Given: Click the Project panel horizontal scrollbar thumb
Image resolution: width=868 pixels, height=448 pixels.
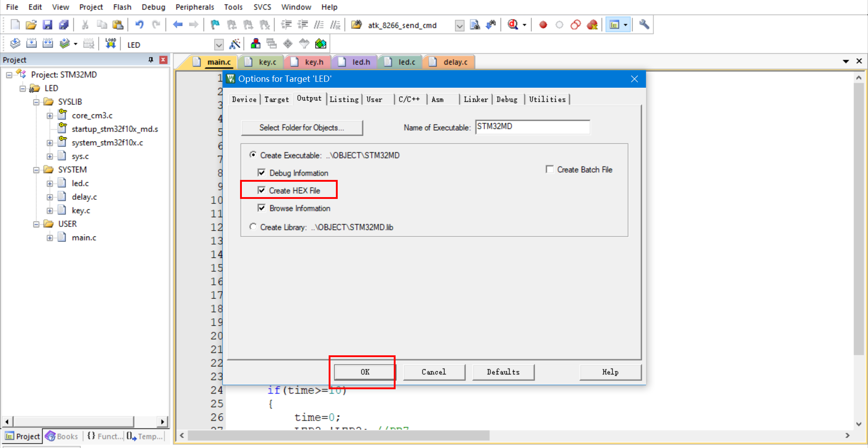Looking at the screenshot, I should pyautogui.click(x=73, y=422).
